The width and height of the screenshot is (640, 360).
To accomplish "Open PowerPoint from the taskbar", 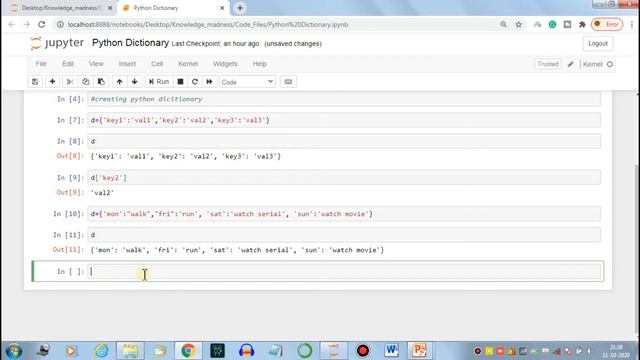I will click(419, 350).
